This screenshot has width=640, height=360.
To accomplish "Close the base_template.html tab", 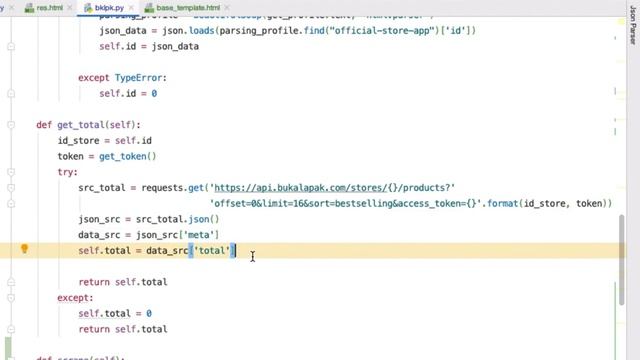I will (227, 8).
